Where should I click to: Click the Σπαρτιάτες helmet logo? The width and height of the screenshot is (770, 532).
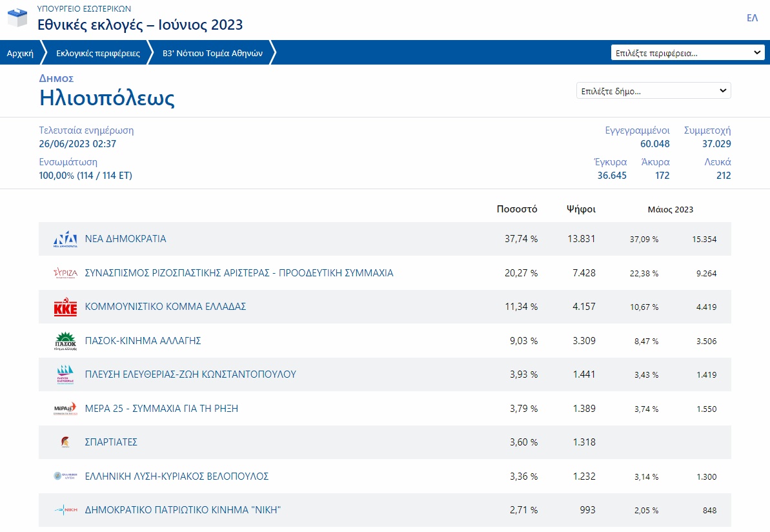coord(65,442)
